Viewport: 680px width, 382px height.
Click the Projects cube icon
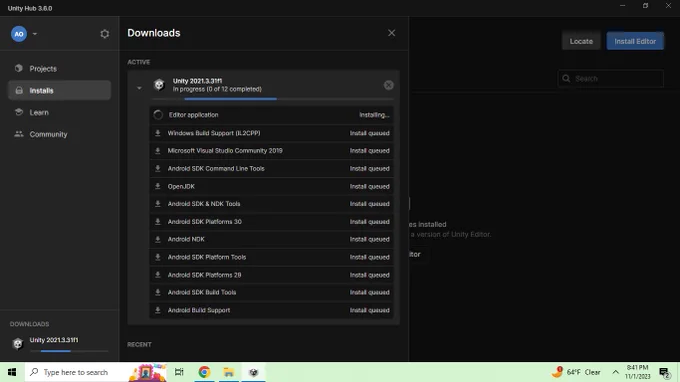[19, 68]
